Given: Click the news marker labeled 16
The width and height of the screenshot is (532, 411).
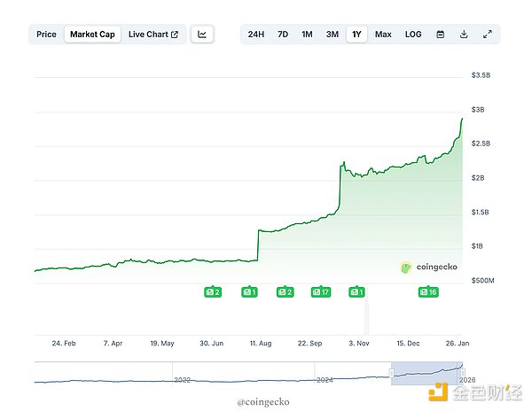Looking at the screenshot, I should (428, 291).
